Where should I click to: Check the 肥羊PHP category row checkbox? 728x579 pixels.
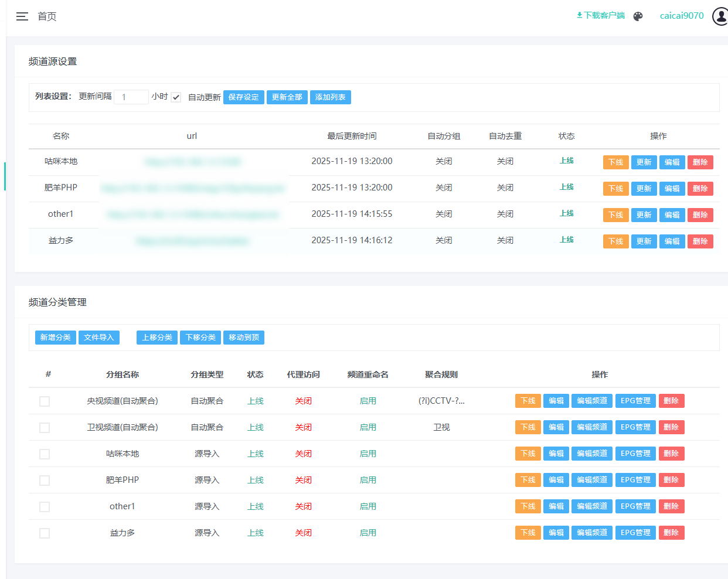point(45,481)
